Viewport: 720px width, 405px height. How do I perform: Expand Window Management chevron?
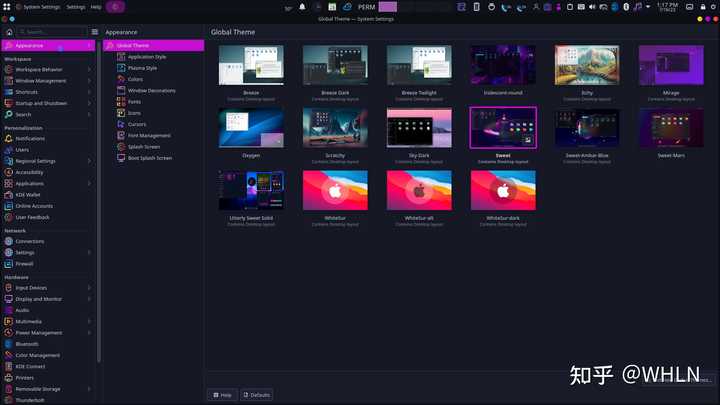89,81
